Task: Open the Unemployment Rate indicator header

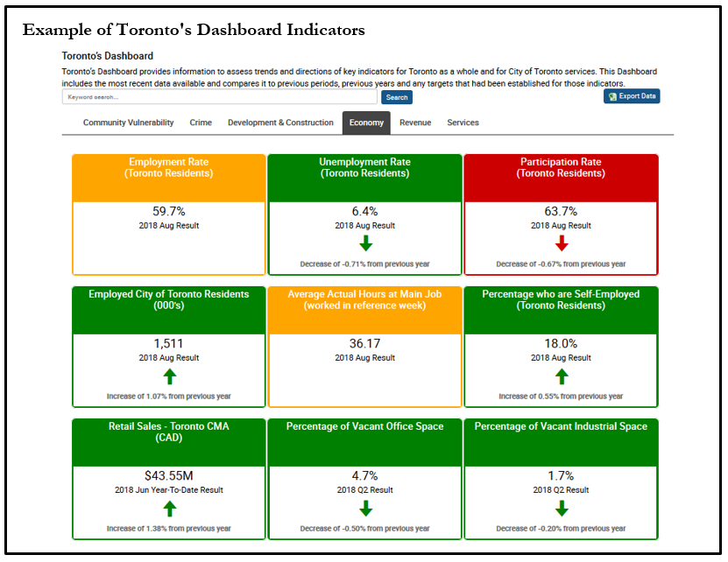Action: [365, 179]
